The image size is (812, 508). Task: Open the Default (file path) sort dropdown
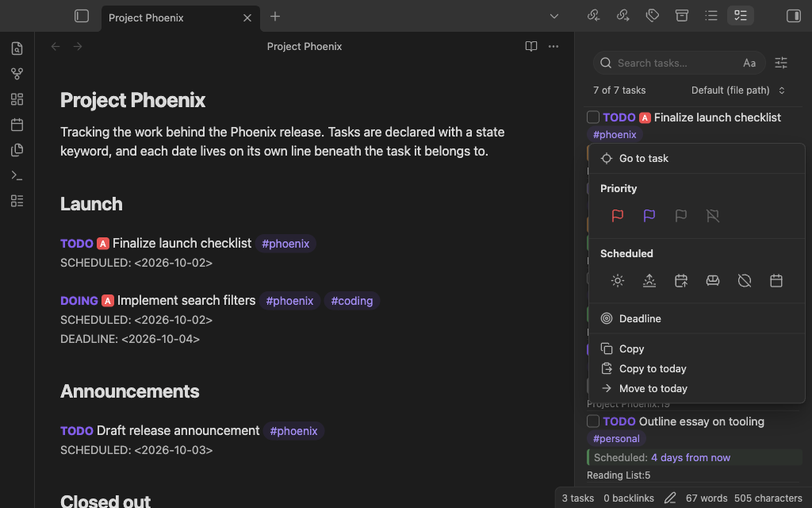coord(738,90)
